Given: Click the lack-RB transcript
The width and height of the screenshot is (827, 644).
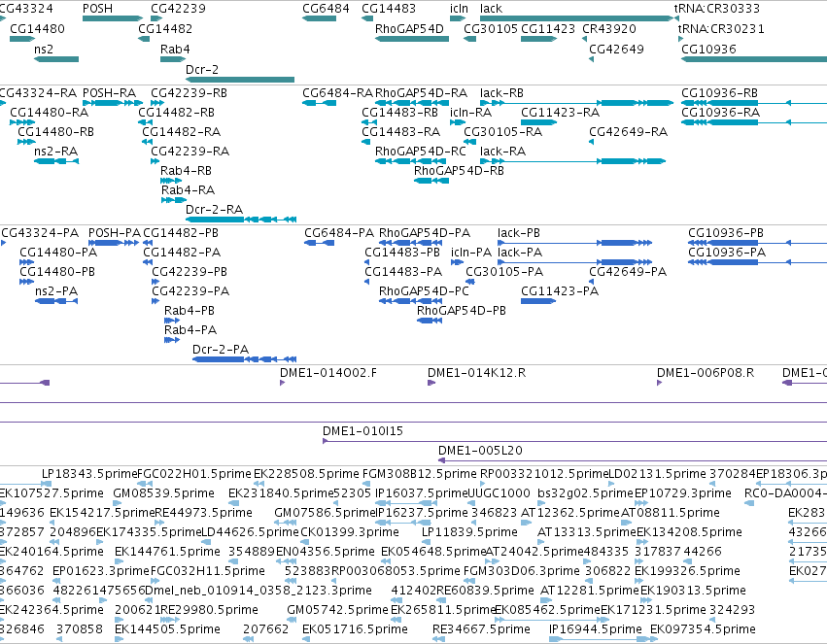Looking at the screenshot, I should [x=576, y=103].
